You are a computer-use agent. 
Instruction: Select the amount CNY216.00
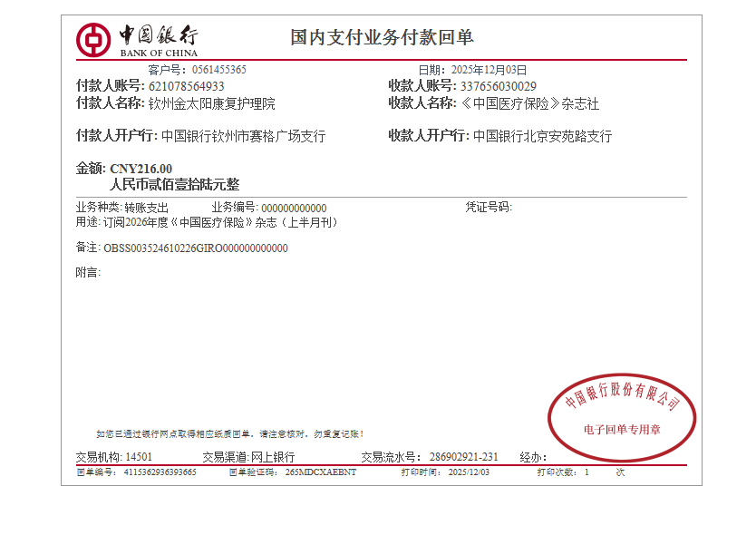click(141, 169)
